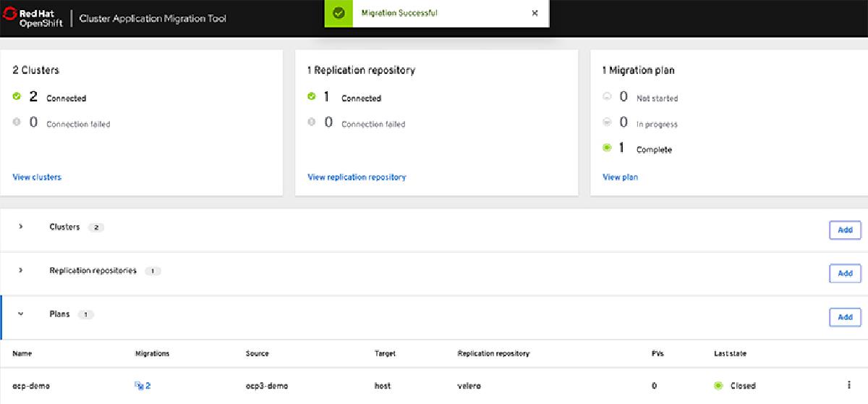
Task: Dismiss the Migration Successful notification
Action: (535, 13)
